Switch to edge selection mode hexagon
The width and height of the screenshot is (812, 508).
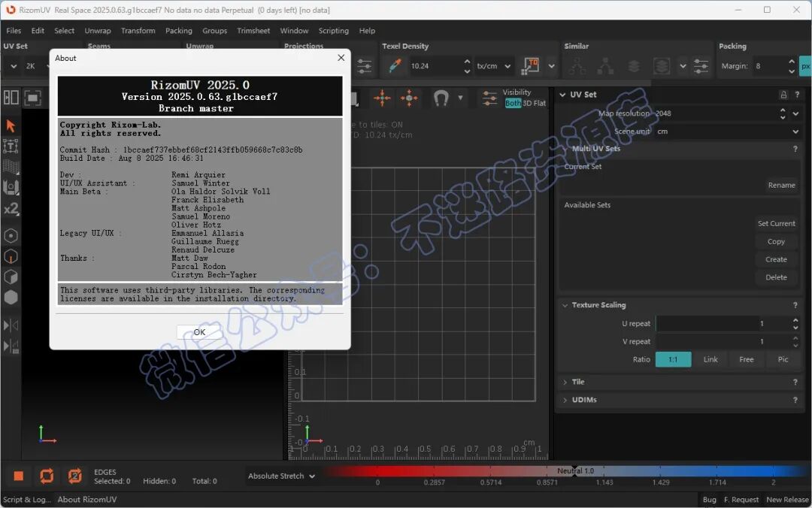coord(11,256)
